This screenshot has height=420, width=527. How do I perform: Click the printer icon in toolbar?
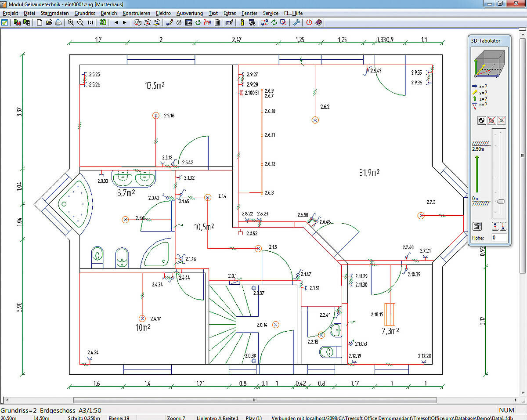click(x=58, y=22)
